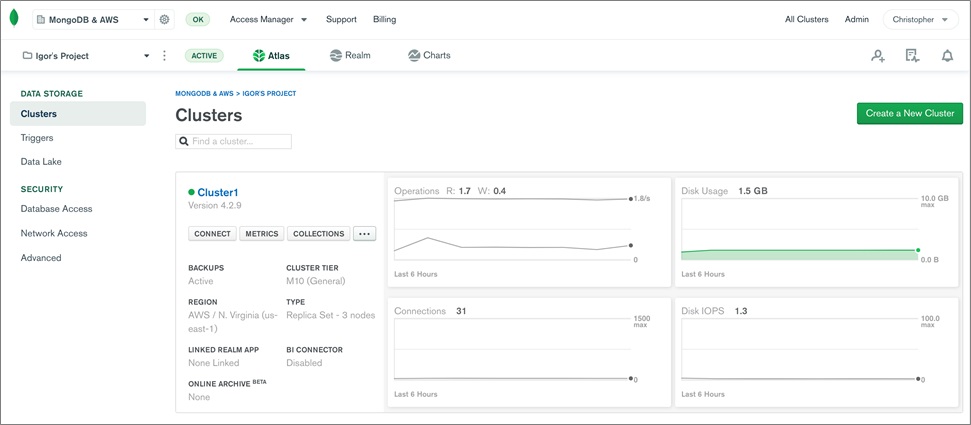Click the Disk Usage 1.5 GB value

click(x=752, y=191)
